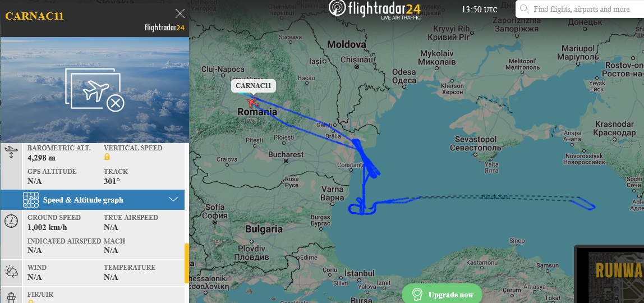Click the weather icon beside Wind

pos(11,272)
